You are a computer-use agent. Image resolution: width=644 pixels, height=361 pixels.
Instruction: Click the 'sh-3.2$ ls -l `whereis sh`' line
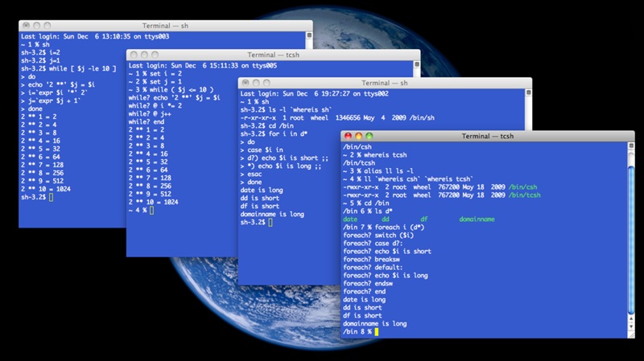pyautogui.click(x=286, y=109)
